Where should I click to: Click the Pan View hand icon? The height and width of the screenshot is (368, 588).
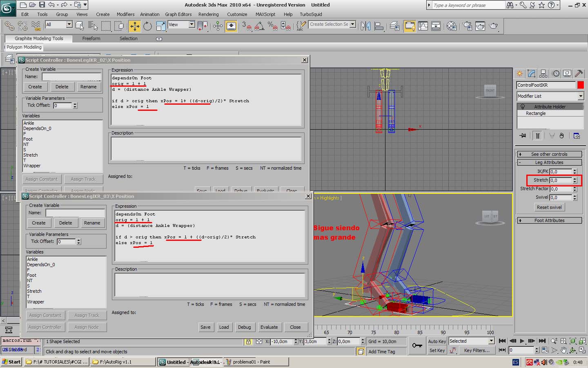pos(563,350)
